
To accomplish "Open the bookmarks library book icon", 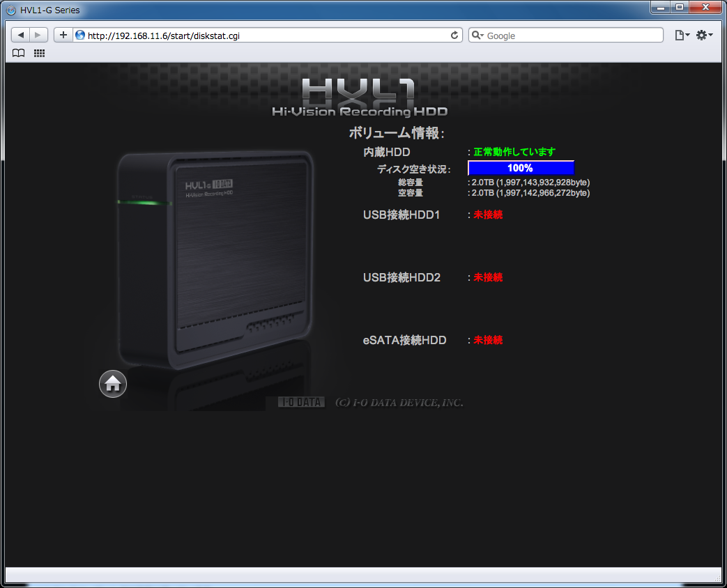I will 19,53.
